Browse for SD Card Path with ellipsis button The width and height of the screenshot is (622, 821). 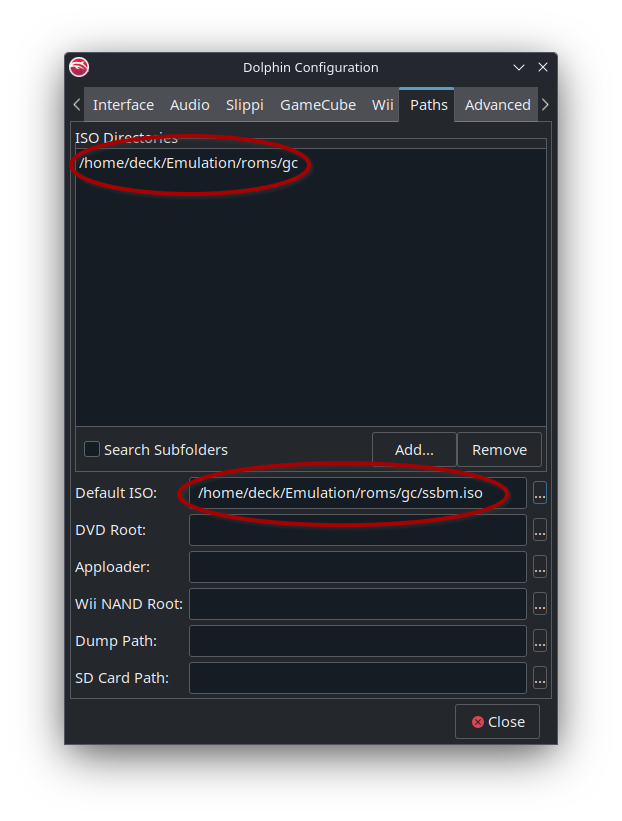pyautogui.click(x=540, y=678)
